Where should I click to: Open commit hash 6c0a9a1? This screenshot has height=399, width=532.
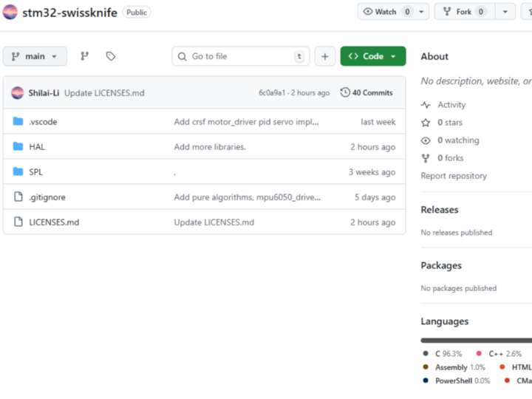[273, 93]
